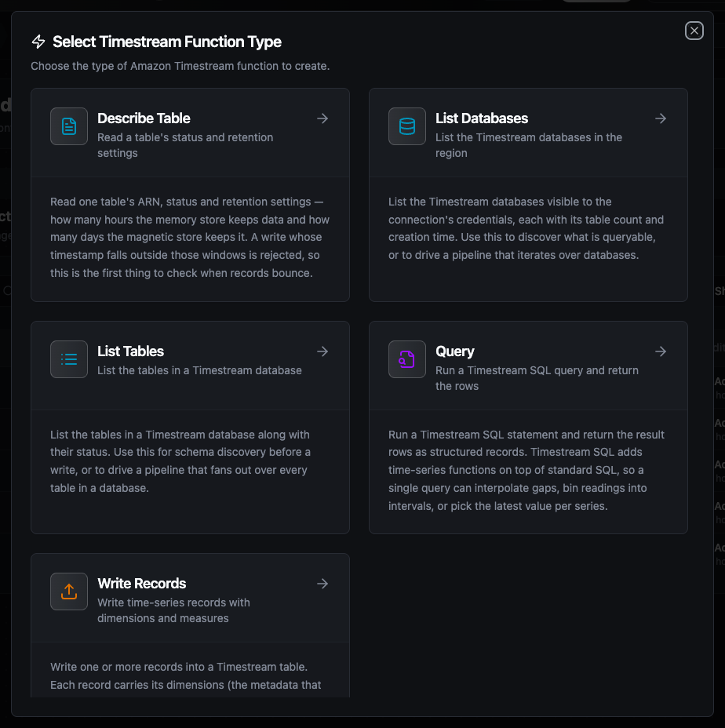Viewport: 725px width, 728px height.
Task: Click the arrow on the Write Records card
Action: (322, 584)
